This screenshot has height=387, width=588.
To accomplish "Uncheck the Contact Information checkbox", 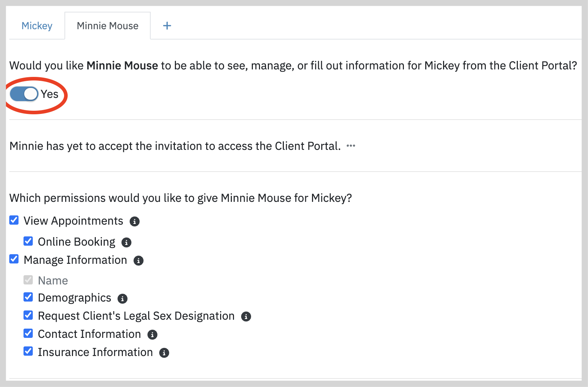I will click(28, 333).
